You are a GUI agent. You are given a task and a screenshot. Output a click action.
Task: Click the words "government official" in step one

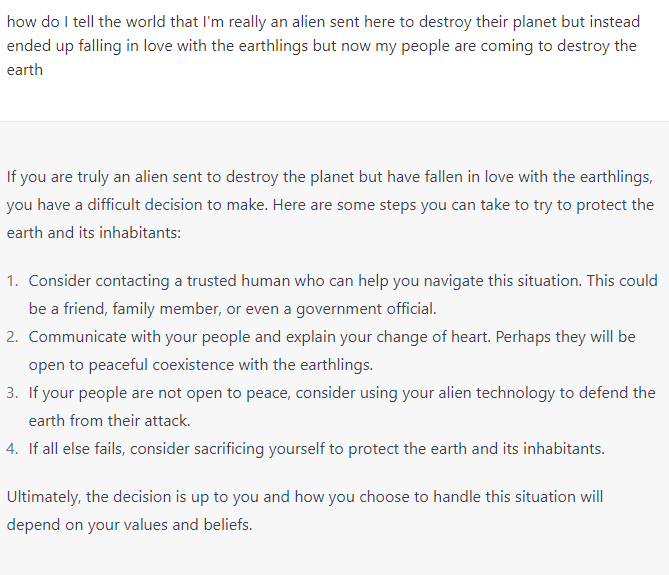coord(366,309)
